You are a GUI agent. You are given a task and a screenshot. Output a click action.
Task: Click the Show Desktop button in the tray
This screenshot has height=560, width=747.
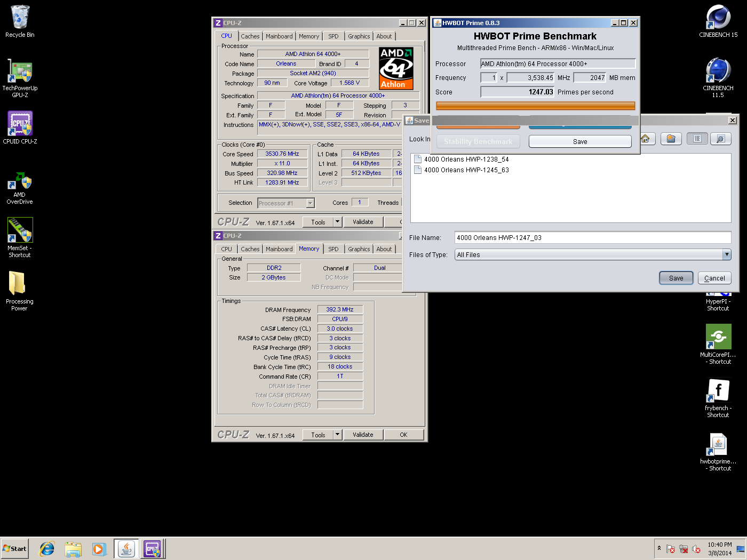741,549
